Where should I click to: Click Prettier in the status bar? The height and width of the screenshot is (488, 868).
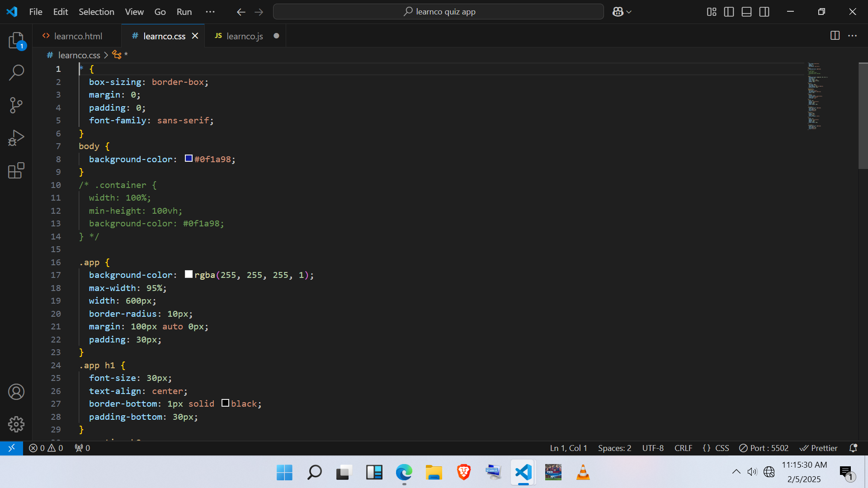819,448
